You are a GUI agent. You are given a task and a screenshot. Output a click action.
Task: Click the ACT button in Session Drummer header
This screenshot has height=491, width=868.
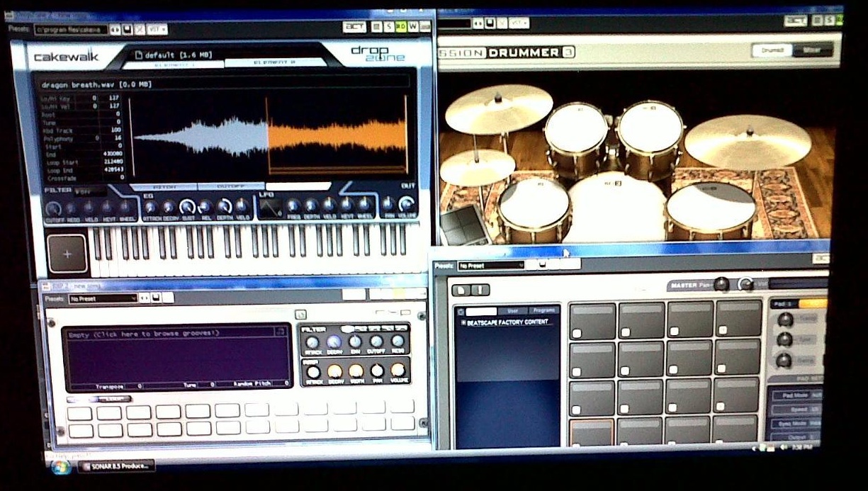point(796,21)
